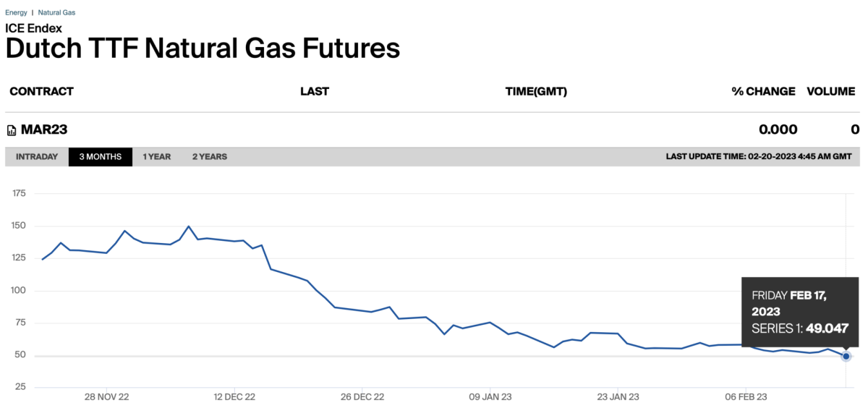Viewport: 868px width, 408px height.
Task: Click the LAST column header
Action: 315,92
